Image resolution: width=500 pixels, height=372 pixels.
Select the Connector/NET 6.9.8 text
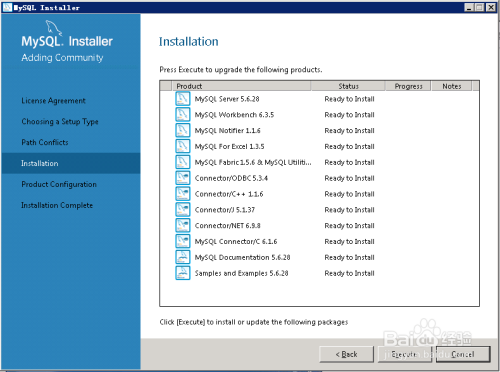(x=228, y=226)
